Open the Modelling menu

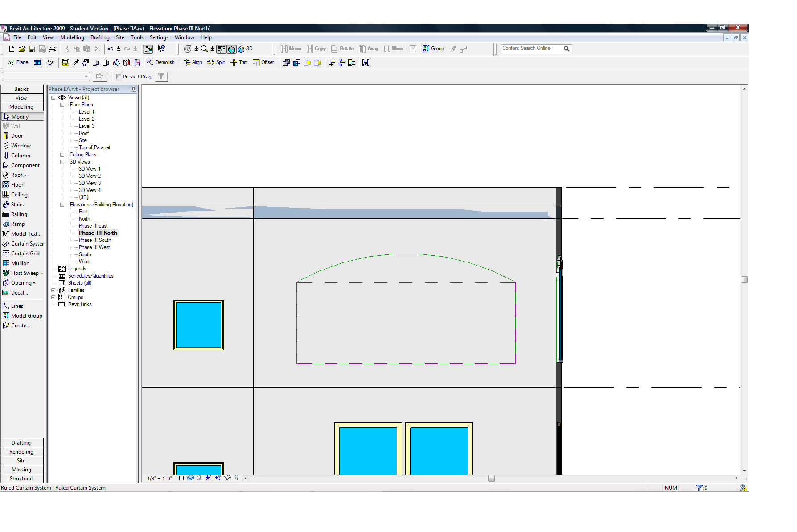72,37
